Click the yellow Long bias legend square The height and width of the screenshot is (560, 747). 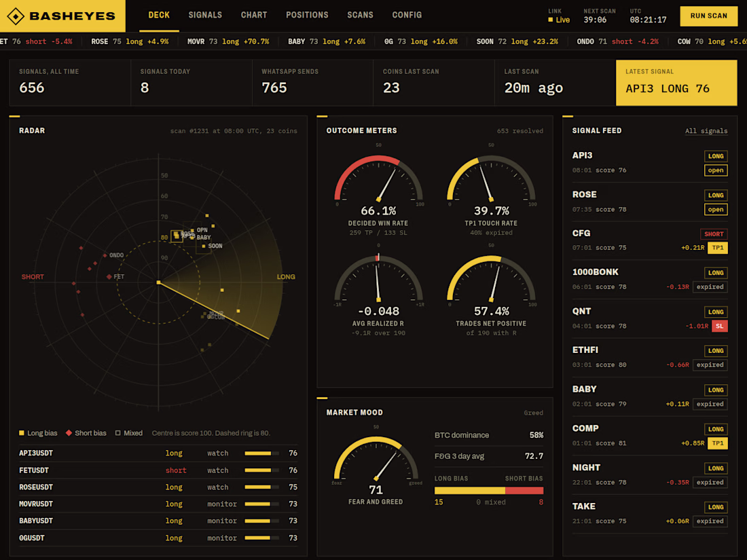click(22, 433)
